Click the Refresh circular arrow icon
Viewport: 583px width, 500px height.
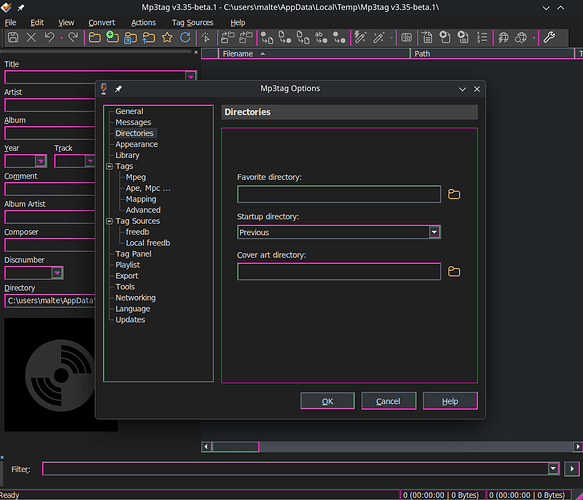click(x=185, y=38)
